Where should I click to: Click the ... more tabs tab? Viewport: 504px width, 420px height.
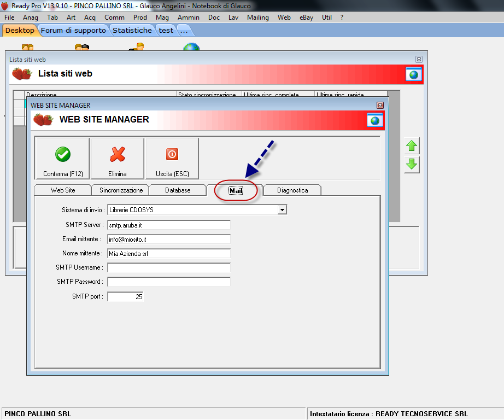(184, 30)
